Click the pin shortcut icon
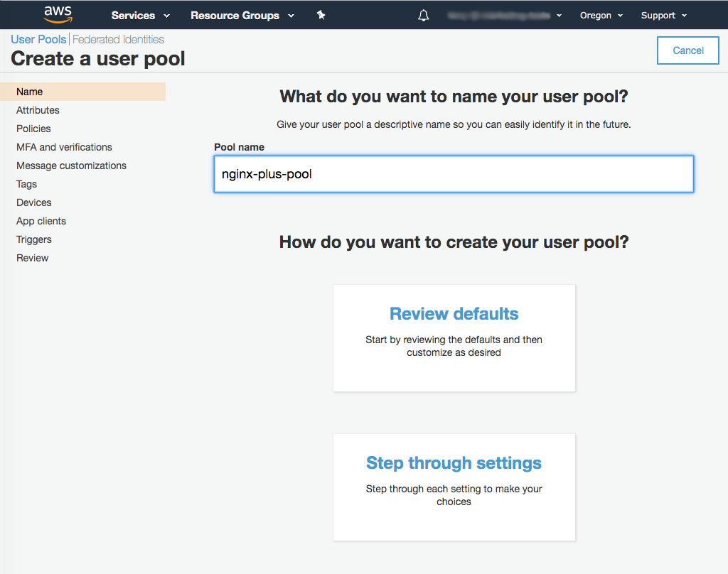Image resolution: width=728 pixels, height=574 pixels. pos(321,15)
